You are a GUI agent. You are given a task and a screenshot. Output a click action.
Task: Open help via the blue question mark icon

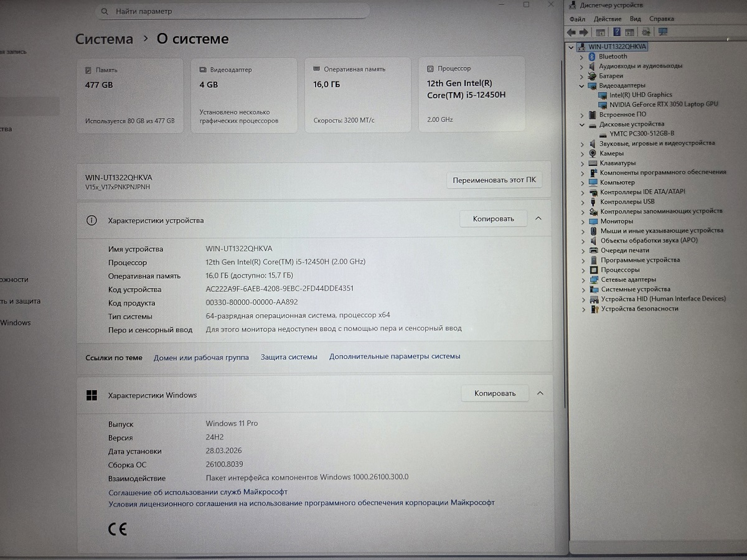coord(617,32)
